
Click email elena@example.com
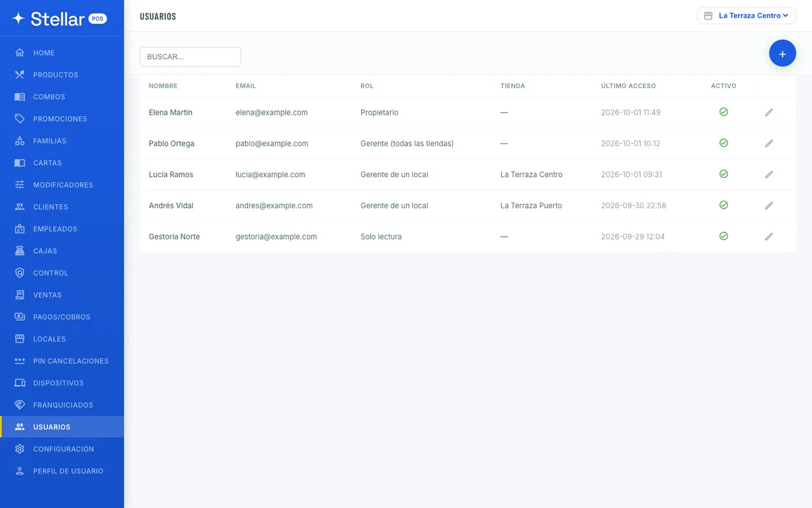click(x=272, y=112)
